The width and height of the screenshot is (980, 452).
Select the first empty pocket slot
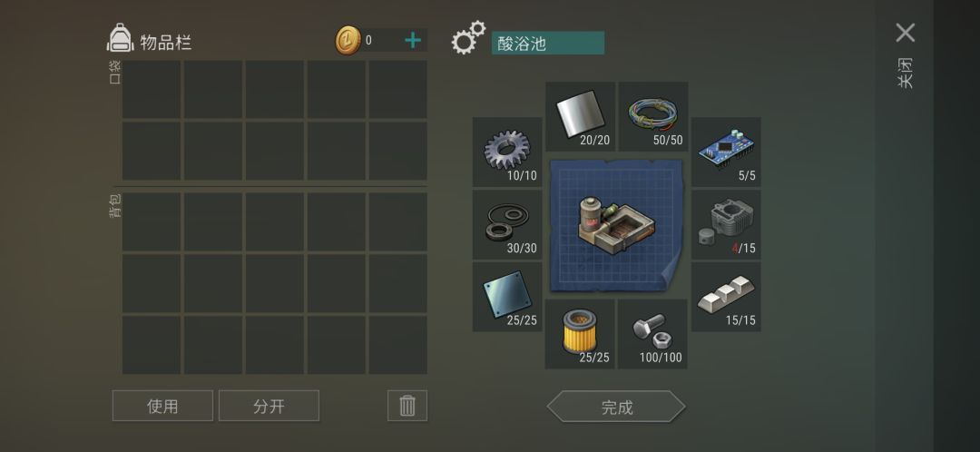pyautogui.click(x=152, y=89)
